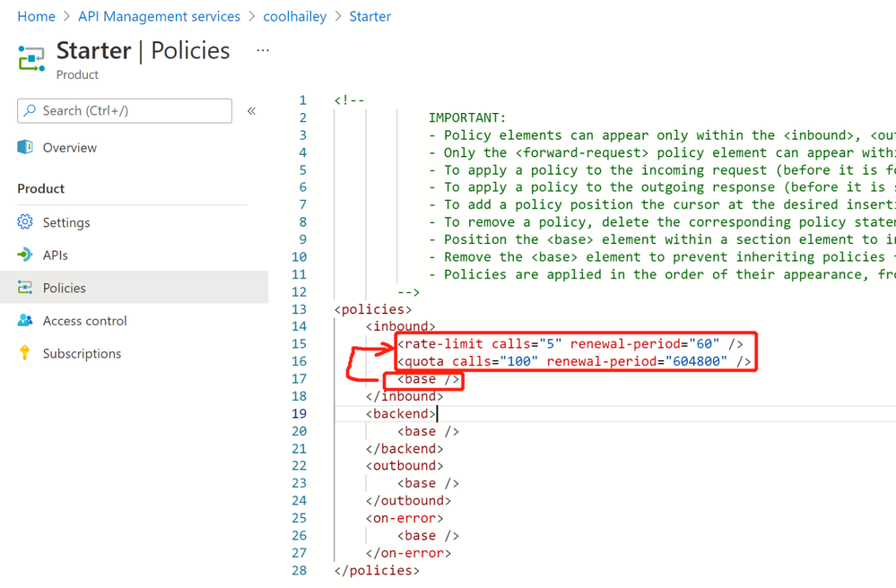The width and height of the screenshot is (896, 588).
Task: Select the Policies menu item
Action: (134, 287)
